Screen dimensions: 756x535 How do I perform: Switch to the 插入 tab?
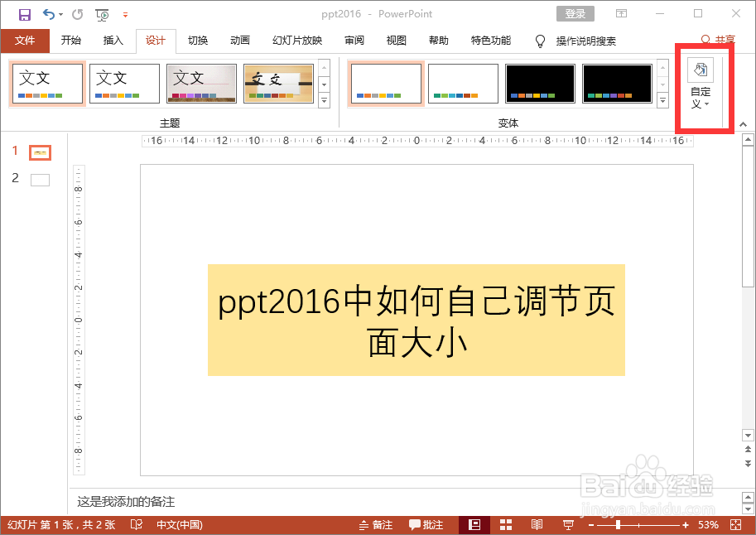(113, 41)
